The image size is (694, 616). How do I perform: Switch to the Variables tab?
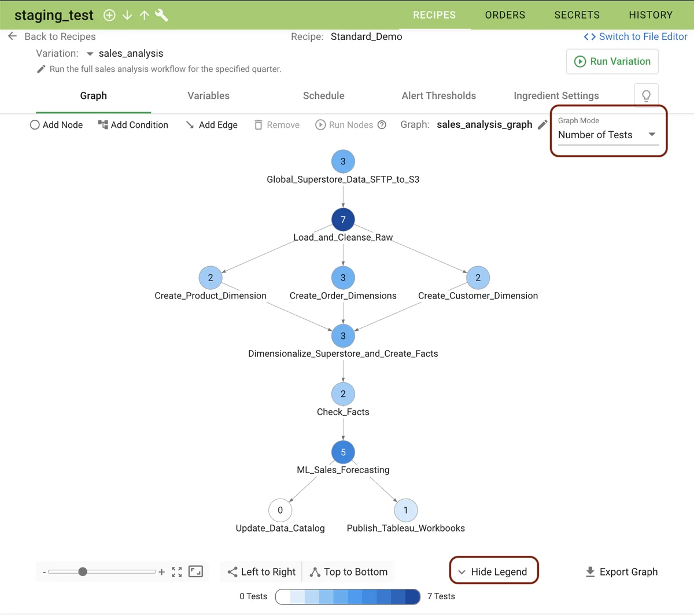208,95
